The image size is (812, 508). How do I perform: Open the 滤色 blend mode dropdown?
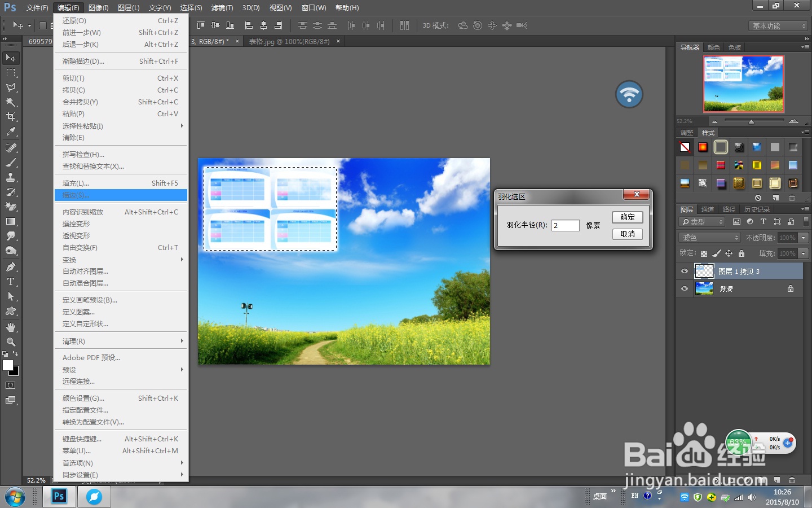709,238
